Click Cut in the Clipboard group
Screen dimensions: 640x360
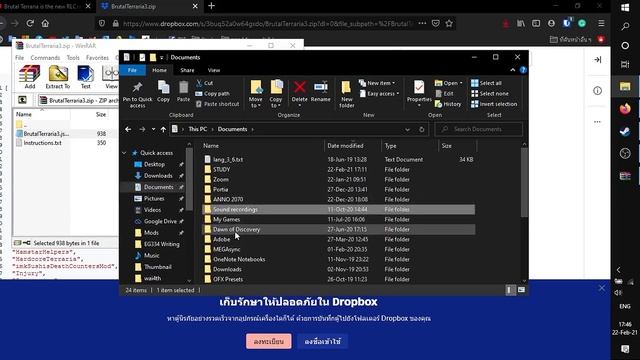pos(204,83)
